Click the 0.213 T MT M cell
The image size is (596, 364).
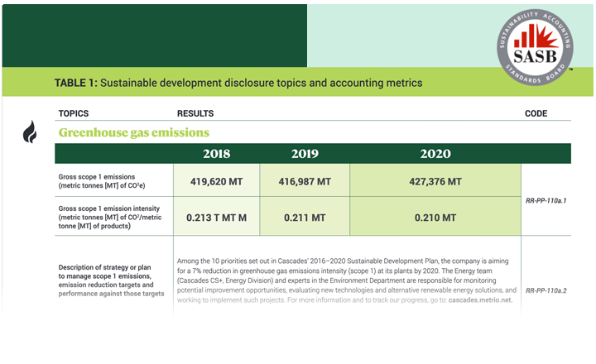click(x=216, y=216)
